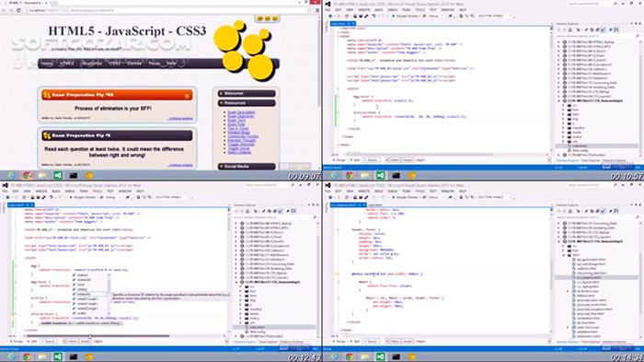Open Debug configuration dropdown in top-right frame toolbar
This screenshot has height=362, width=644.
(x=435, y=16)
